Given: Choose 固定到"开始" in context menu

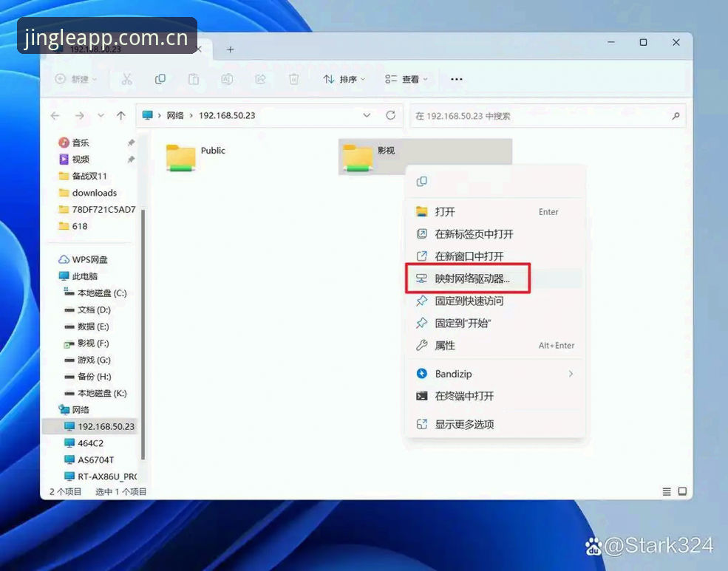Looking at the screenshot, I should tap(495, 324).
